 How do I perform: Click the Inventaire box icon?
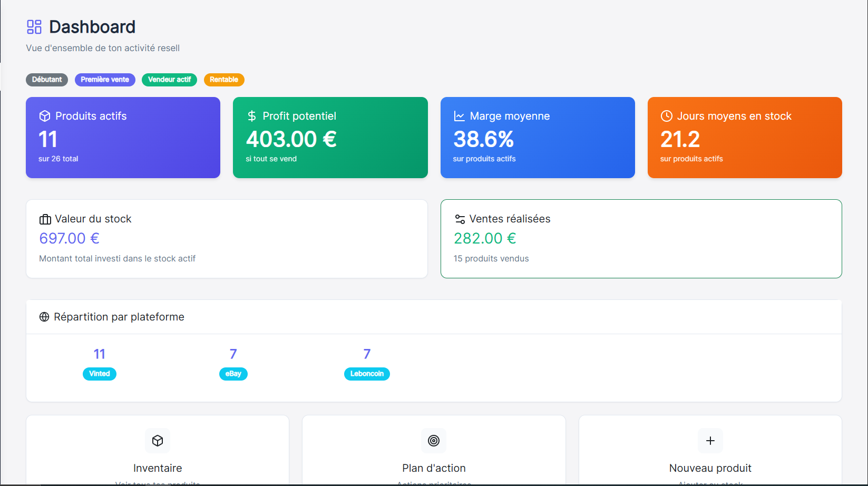click(158, 441)
